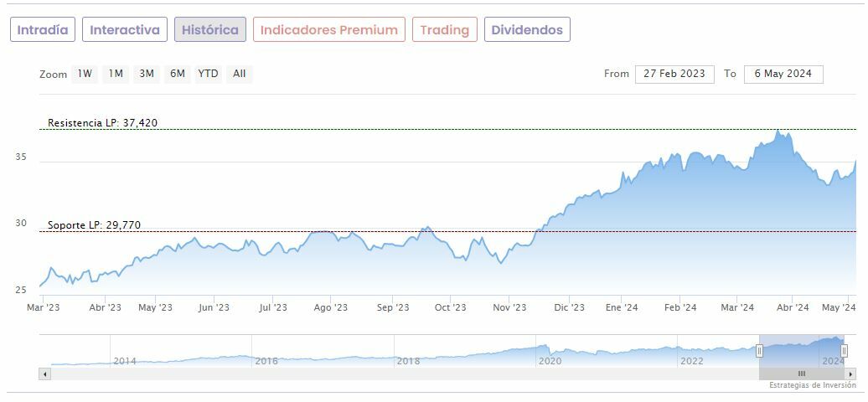Select the 6M zoom option
868x402 pixels.
point(177,74)
